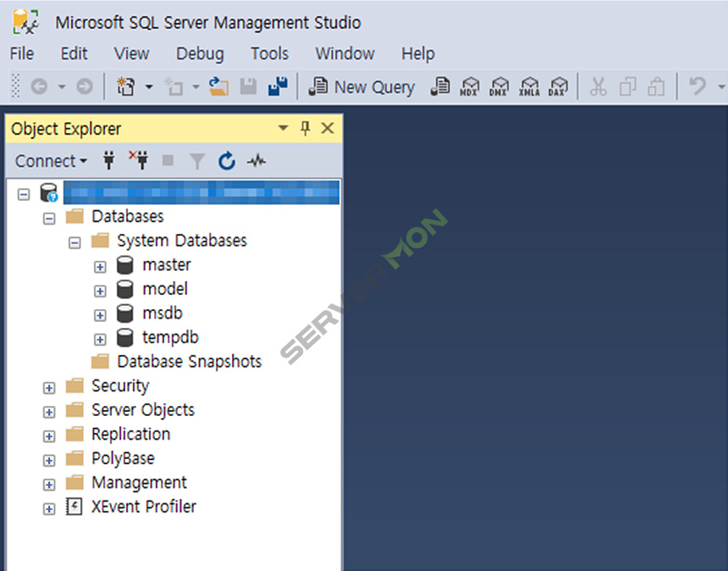Expand the PolyBase folder

point(49,460)
